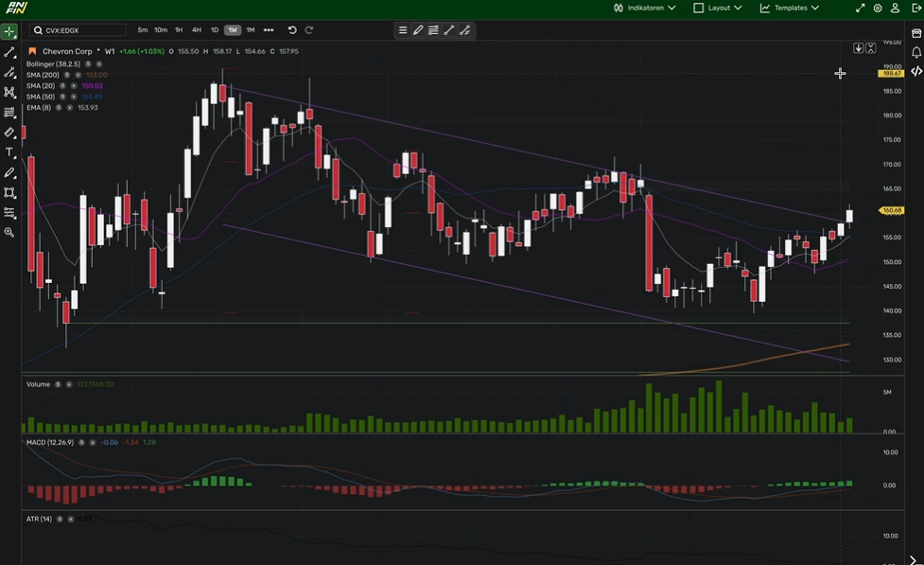Switch to the 1D timeframe

pos(214,30)
